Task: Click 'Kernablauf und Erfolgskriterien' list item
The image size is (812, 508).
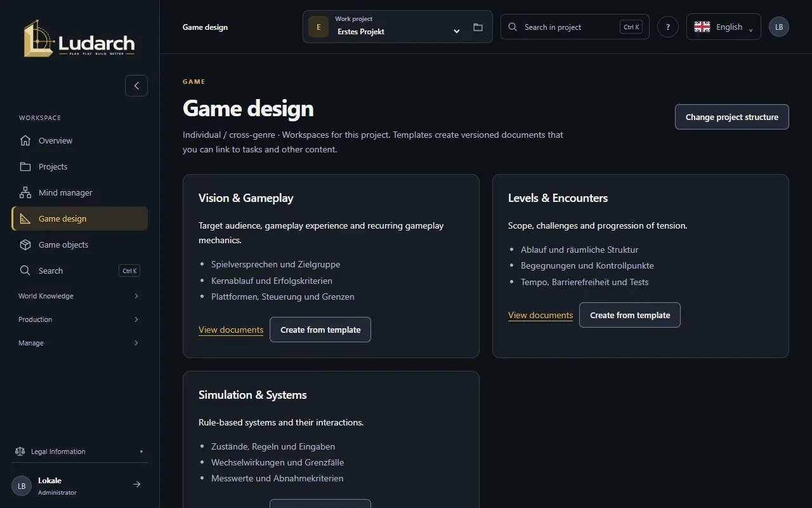Action: [272, 281]
